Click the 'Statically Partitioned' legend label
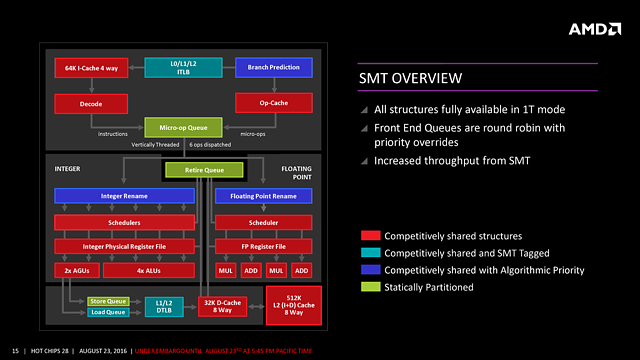 point(429,287)
